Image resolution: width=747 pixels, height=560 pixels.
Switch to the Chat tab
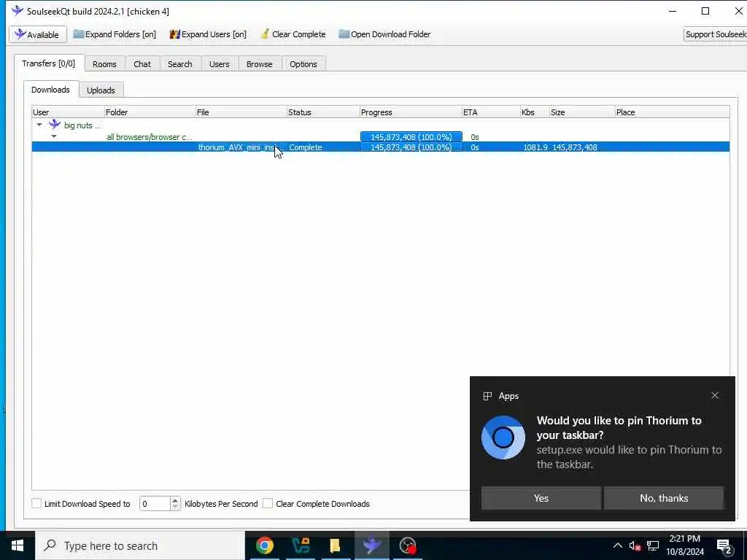tap(142, 64)
